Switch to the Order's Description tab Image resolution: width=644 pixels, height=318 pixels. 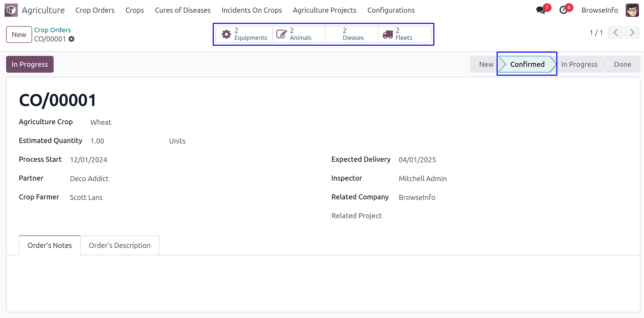click(119, 245)
